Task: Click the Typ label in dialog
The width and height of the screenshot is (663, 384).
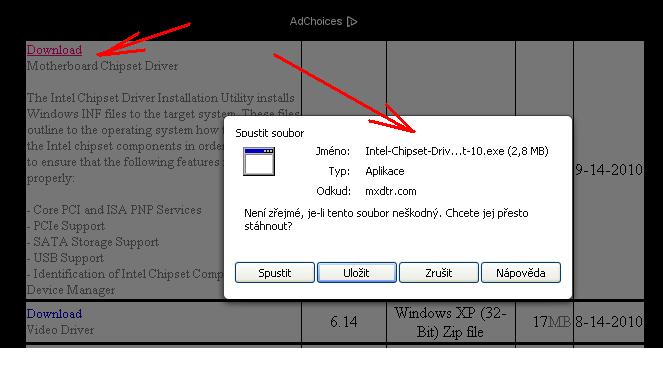Action: click(339, 171)
